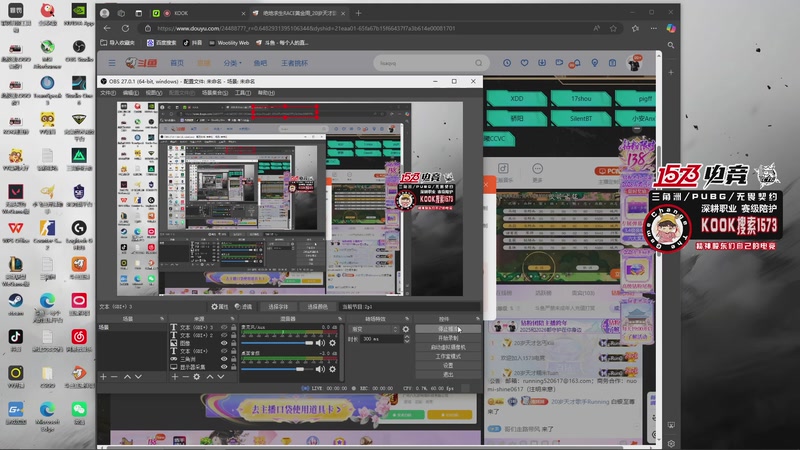Remove the scene with the minus icon

click(x=114, y=377)
